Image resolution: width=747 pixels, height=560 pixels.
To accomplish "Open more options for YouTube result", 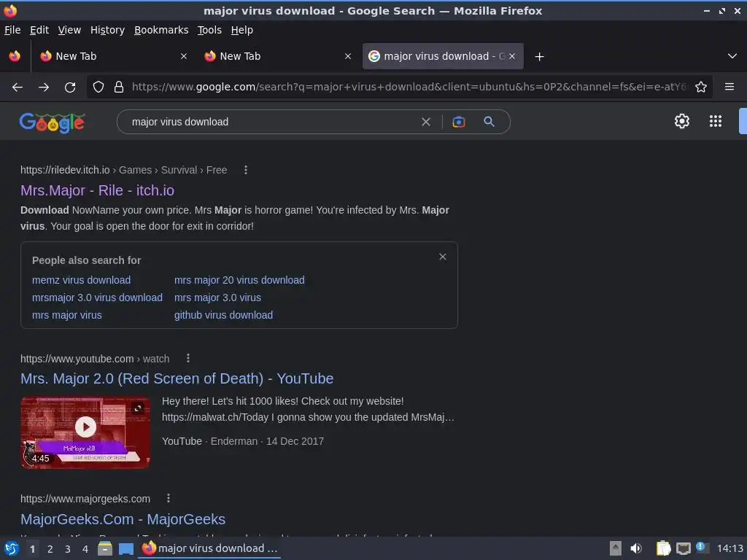I will 188,358.
